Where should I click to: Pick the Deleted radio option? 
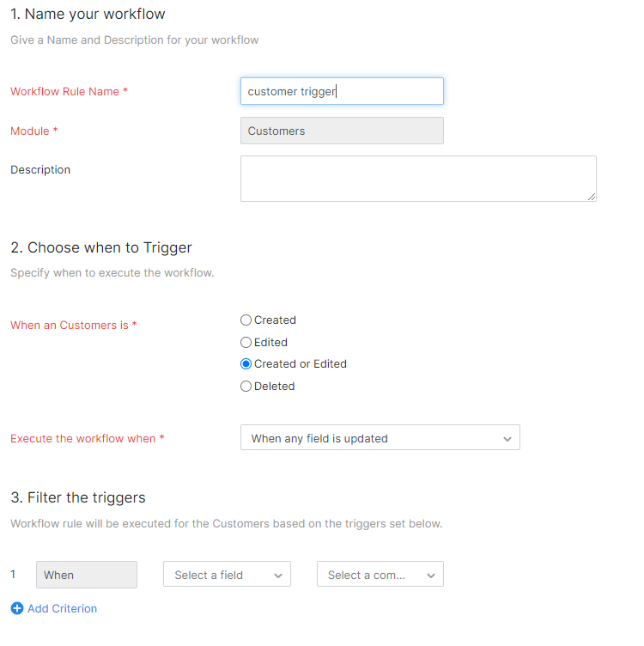coord(246,387)
